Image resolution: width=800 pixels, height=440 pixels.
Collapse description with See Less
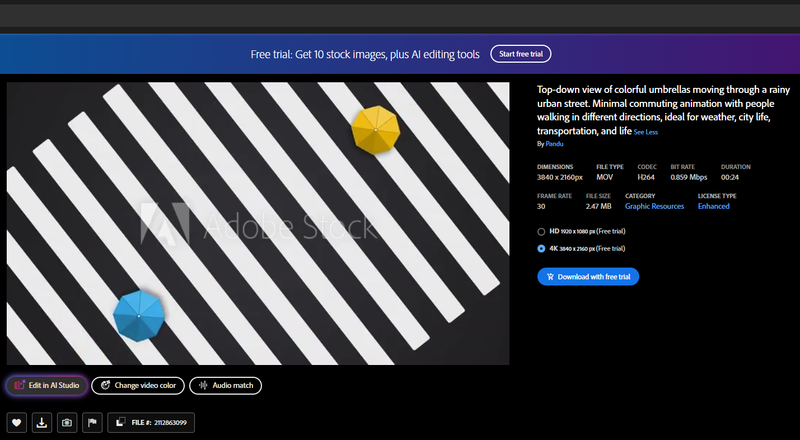tap(645, 132)
